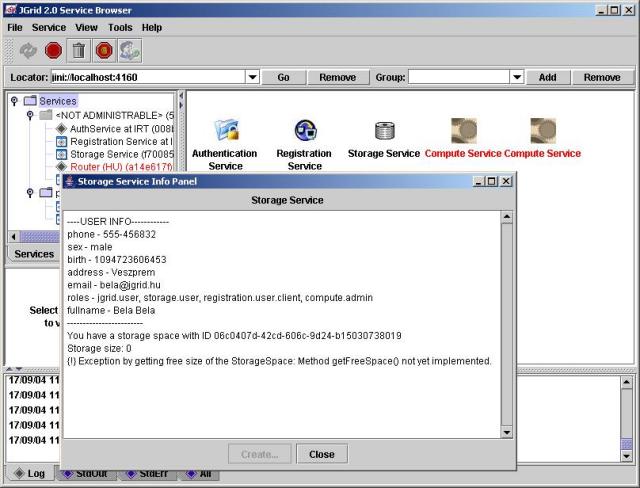Select the Registration Service icon
Image resolution: width=640 pixels, height=488 pixels.
coord(305,130)
